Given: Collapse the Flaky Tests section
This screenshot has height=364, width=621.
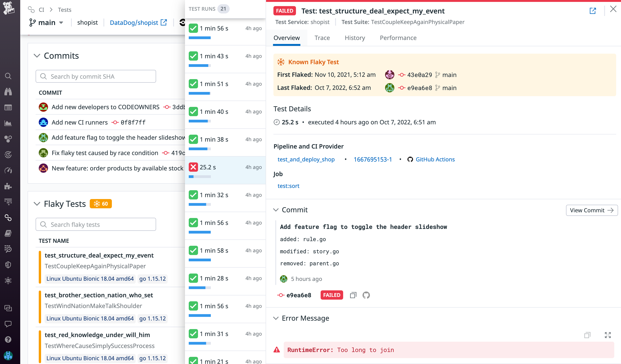Looking at the screenshot, I should (x=37, y=204).
